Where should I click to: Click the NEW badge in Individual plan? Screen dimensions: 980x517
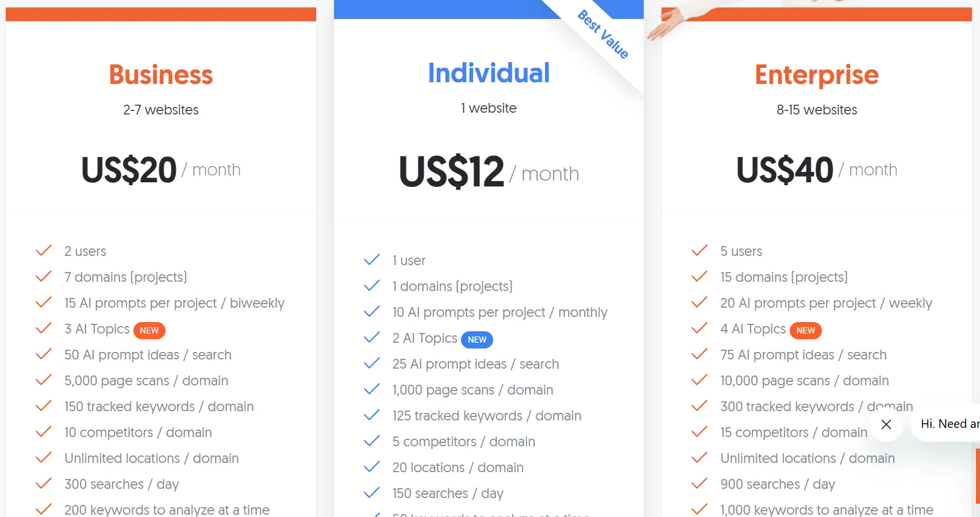click(477, 340)
